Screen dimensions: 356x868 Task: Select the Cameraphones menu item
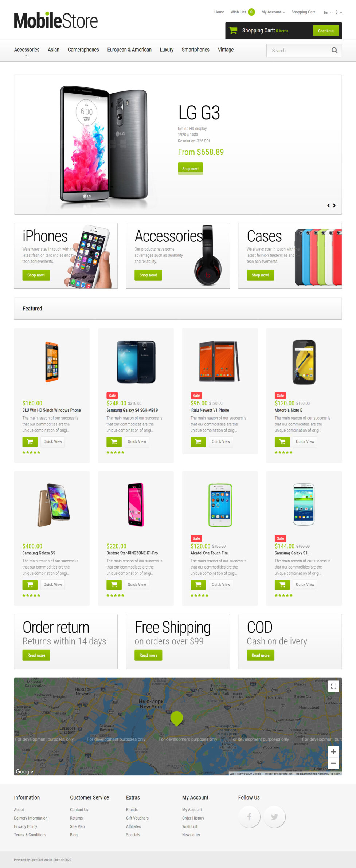[x=83, y=50]
